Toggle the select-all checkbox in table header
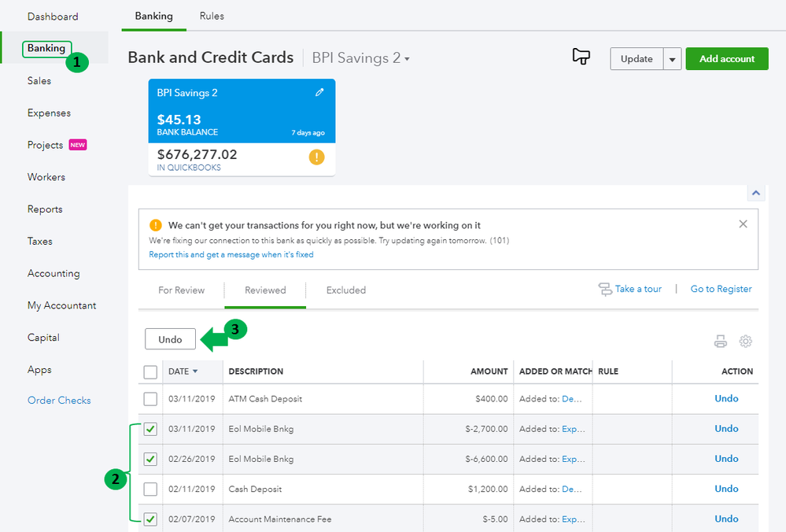The height and width of the screenshot is (532, 786). (x=150, y=371)
